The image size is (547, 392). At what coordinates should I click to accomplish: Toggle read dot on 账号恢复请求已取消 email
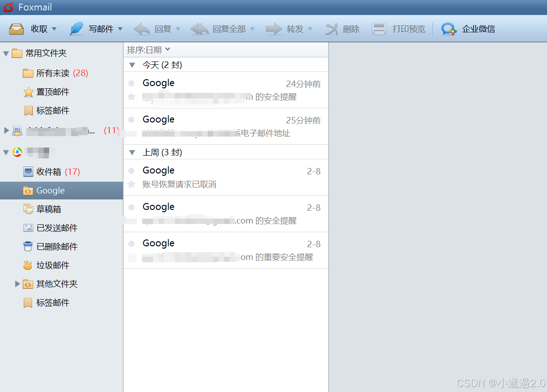click(x=132, y=171)
